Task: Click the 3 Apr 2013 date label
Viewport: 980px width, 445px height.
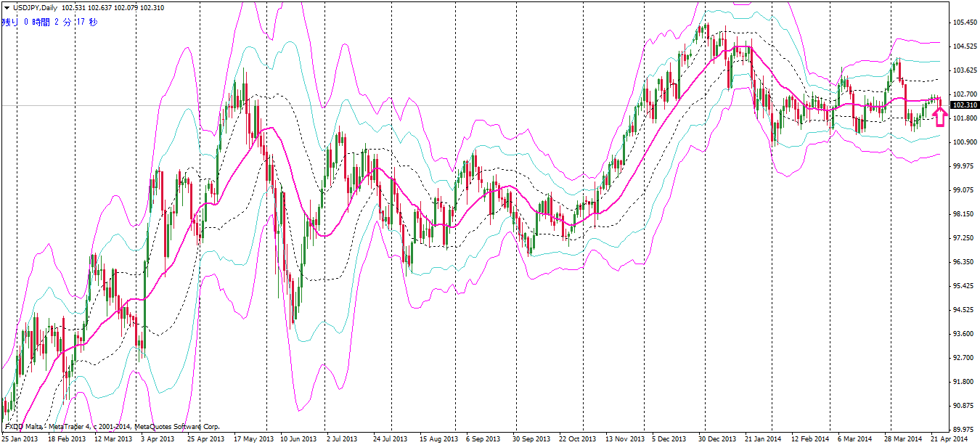Action: 158,439
